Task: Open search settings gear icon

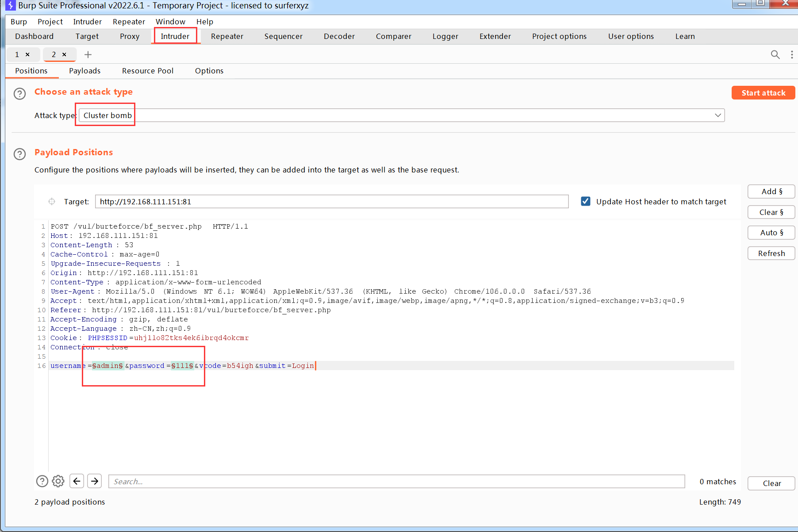Action: click(x=58, y=481)
